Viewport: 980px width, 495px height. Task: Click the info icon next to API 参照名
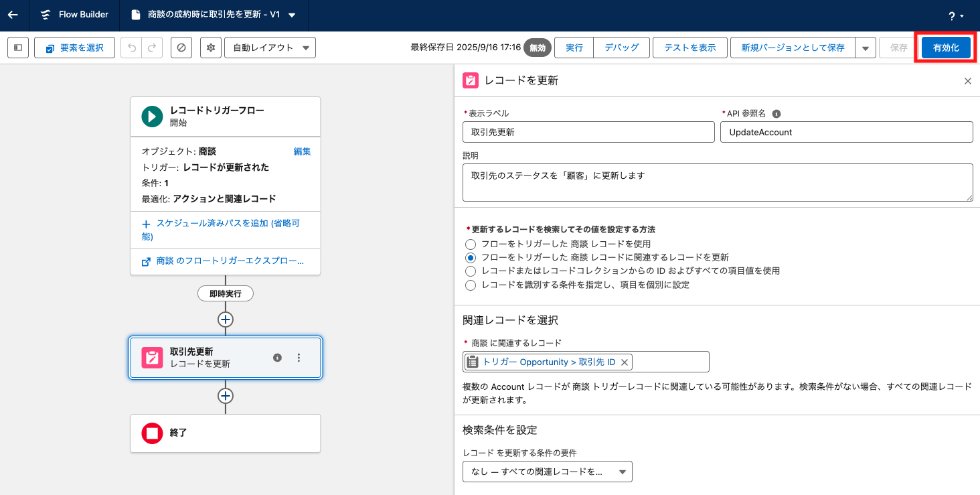(x=777, y=114)
